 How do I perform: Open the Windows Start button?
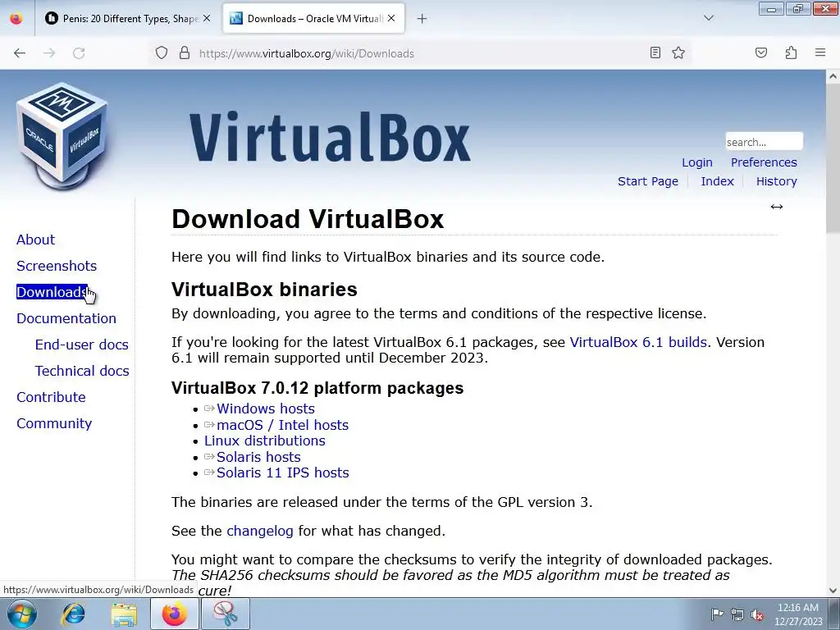22,614
